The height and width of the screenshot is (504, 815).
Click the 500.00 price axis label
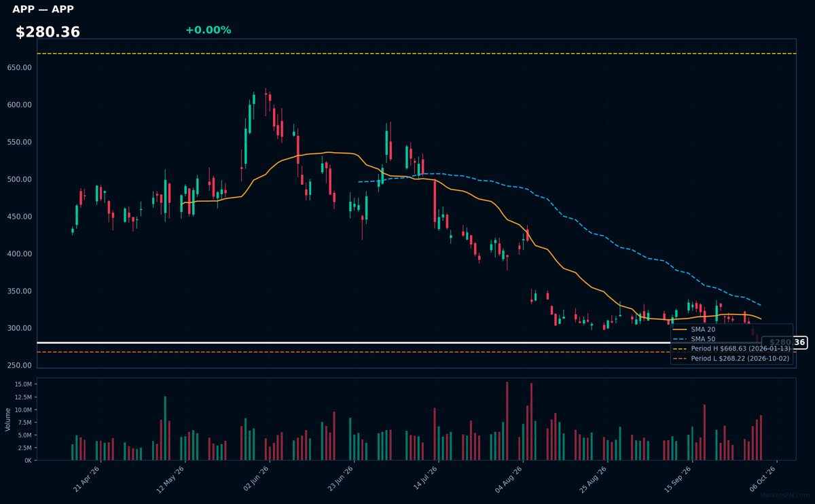(20, 180)
